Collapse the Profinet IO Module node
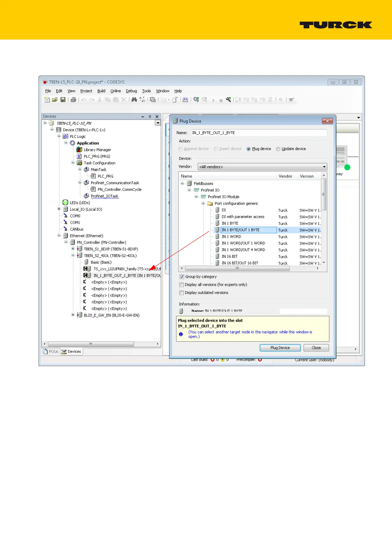The height and width of the screenshot is (555, 392). point(196,196)
